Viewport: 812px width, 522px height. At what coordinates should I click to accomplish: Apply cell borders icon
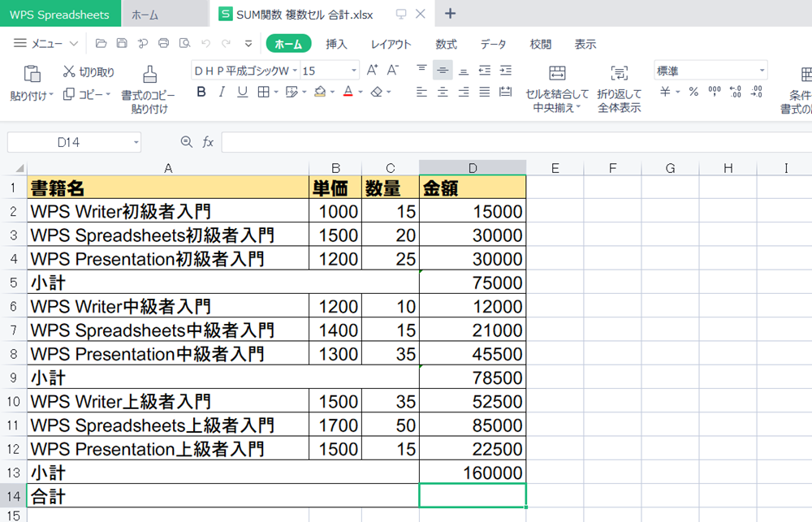click(x=264, y=93)
